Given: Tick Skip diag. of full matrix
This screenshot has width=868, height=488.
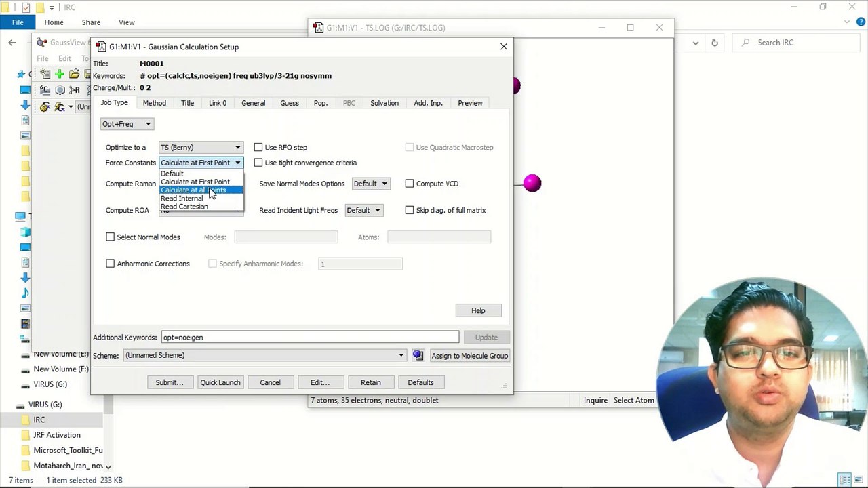Looking at the screenshot, I should click(410, 210).
